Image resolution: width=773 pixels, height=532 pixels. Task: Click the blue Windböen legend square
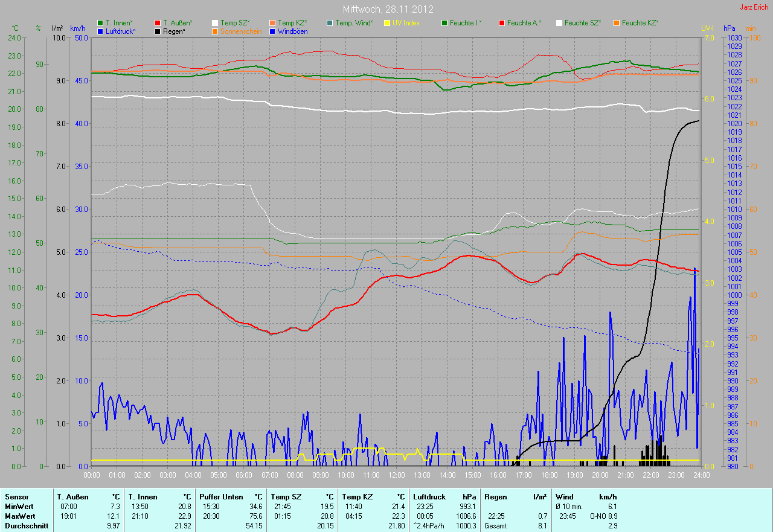(272, 31)
